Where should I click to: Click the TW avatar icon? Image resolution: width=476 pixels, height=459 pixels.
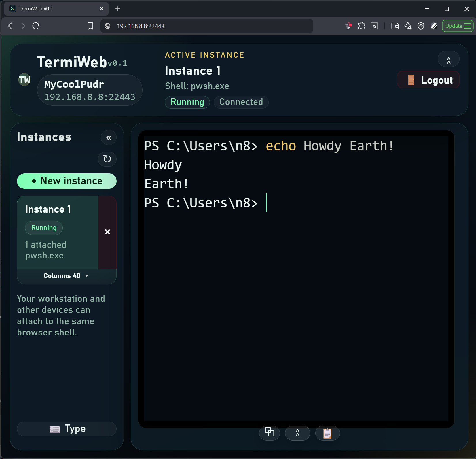click(x=24, y=80)
